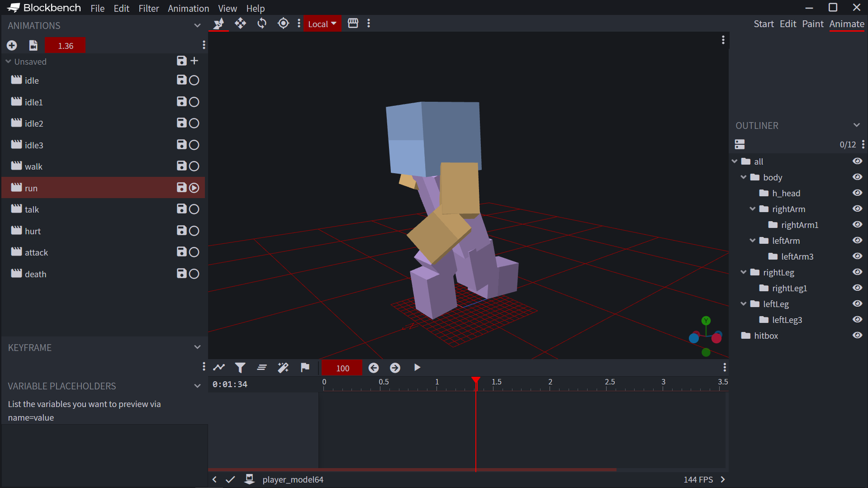
Task: Open the Animation menu
Action: coord(188,8)
